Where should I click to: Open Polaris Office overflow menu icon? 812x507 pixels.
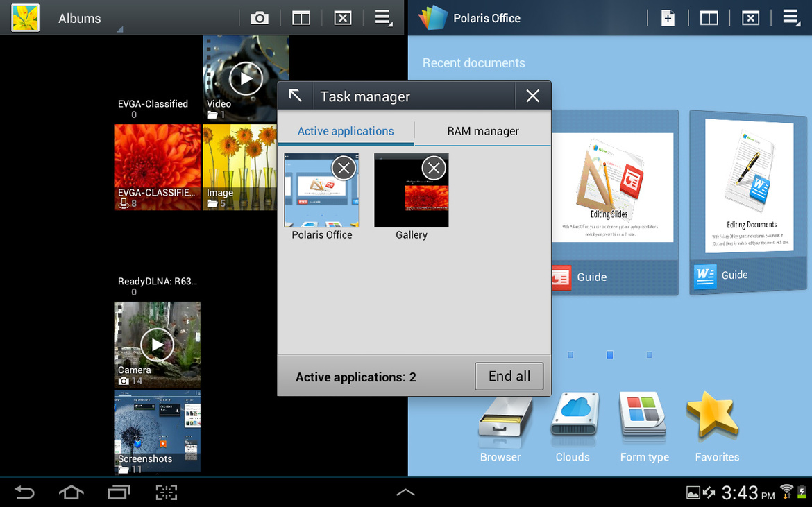[x=790, y=17]
